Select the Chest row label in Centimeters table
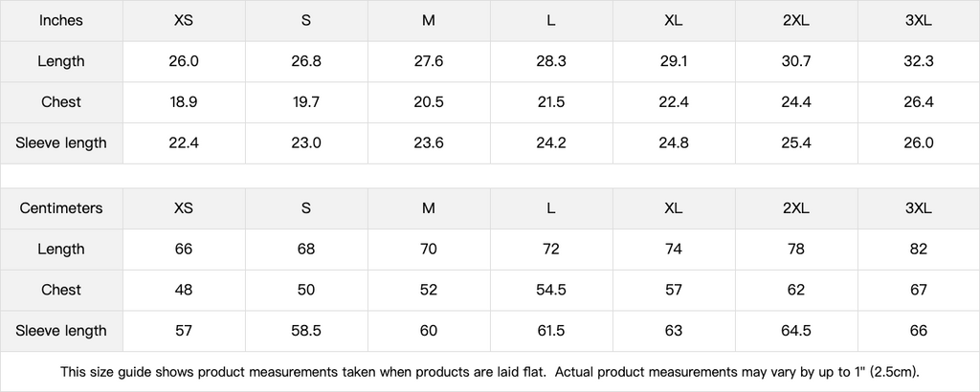Viewport: 980px width, 392px height. click(61, 290)
